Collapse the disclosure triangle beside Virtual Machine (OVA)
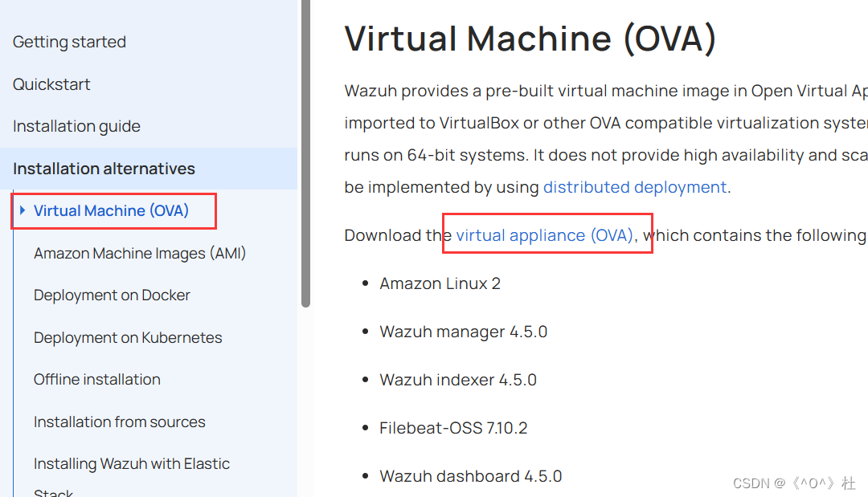Image resolution: width=868 pixels, height=497 pixels. [x=23, y=210]
